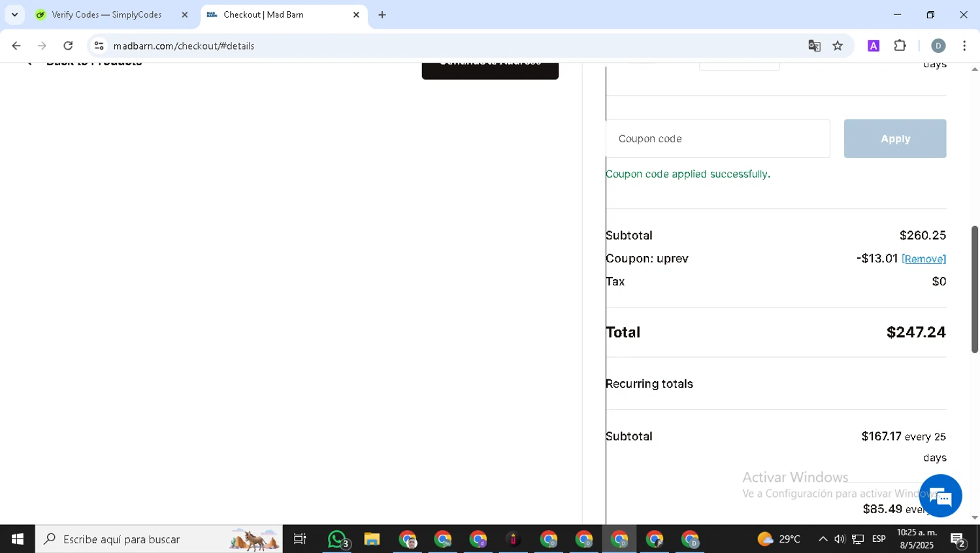Click the $167.17 recurring subtotal
Image resolution: width=980 pixels, height=553 pixels.
click(x=881, y=436)
